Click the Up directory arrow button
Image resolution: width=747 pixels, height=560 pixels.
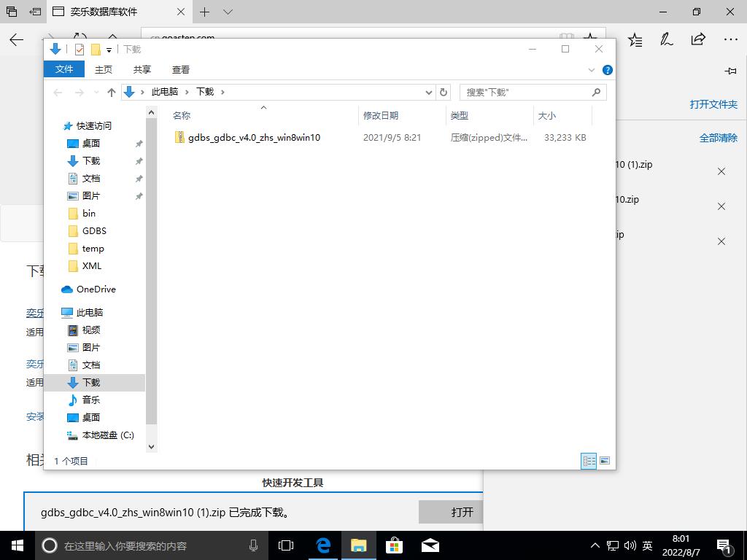click(112, 93)
